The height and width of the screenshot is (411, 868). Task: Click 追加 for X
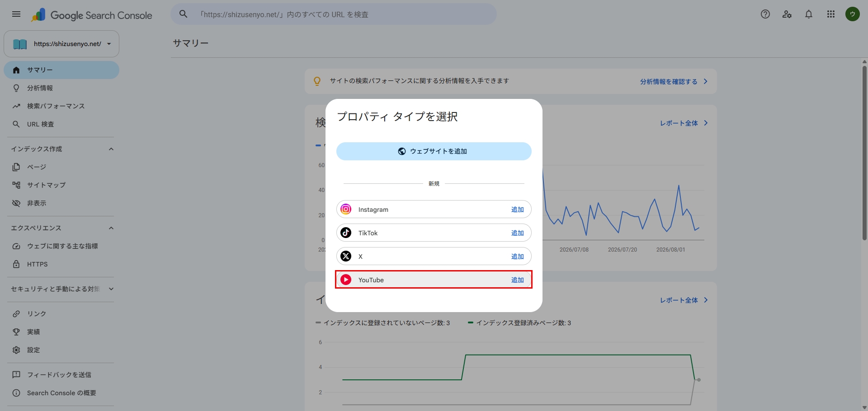click(x=518, y=257)
